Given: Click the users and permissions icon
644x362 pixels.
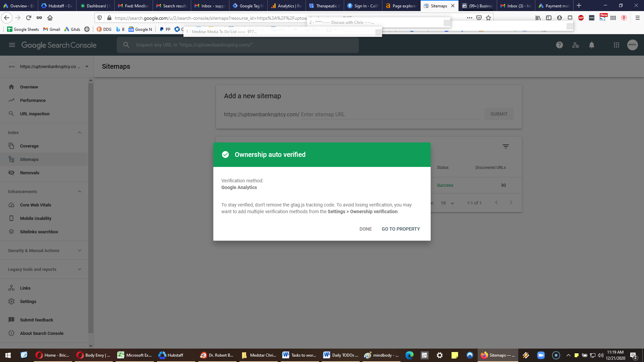Looking at the screenshot, I should pos(576,45).
